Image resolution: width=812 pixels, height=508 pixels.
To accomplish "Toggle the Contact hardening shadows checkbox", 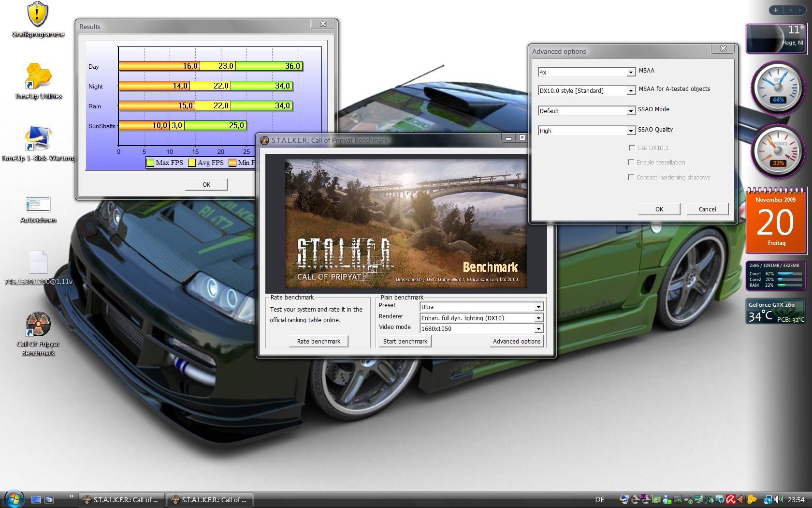I will pyautogui.click(x=631, y=177).
